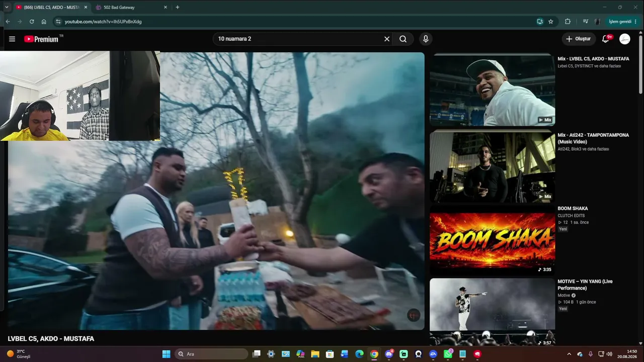Screen dimensions: 644x362
Task: Visit the Motive channel name
Action: pyautogui.click(x=564, y=296)
